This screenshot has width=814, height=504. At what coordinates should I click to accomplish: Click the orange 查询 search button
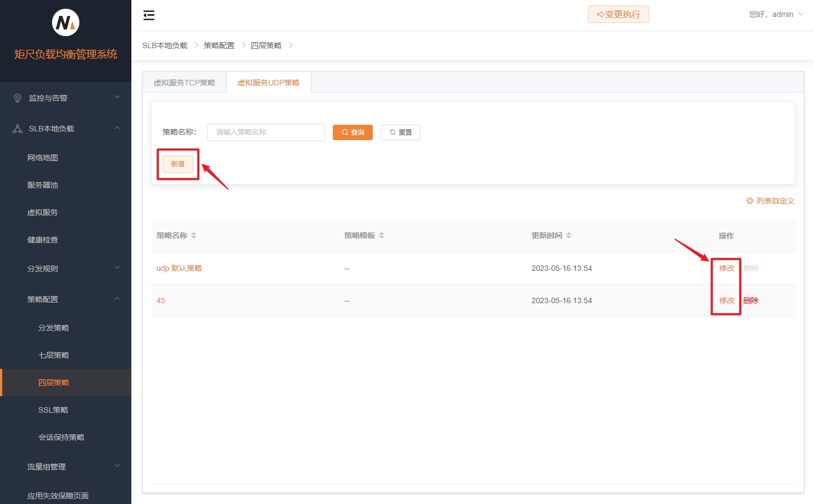353,132
